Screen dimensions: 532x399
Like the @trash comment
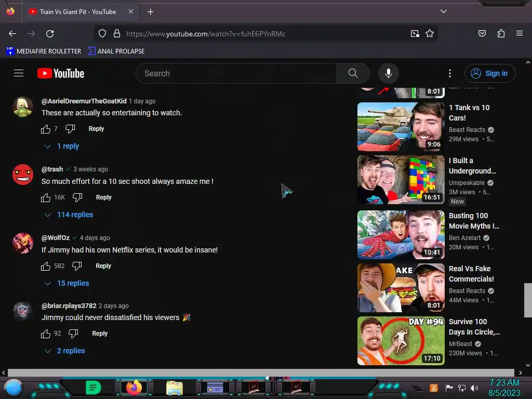pos(46,197)
